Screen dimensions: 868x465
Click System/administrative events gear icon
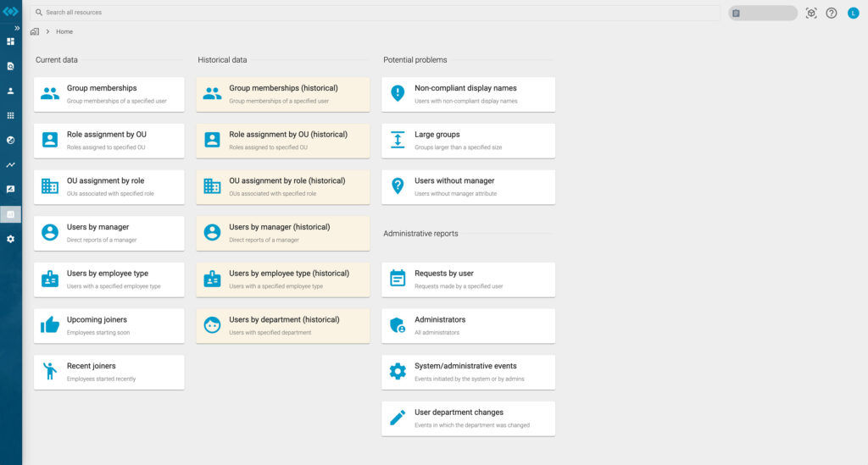tap(398, 371)
